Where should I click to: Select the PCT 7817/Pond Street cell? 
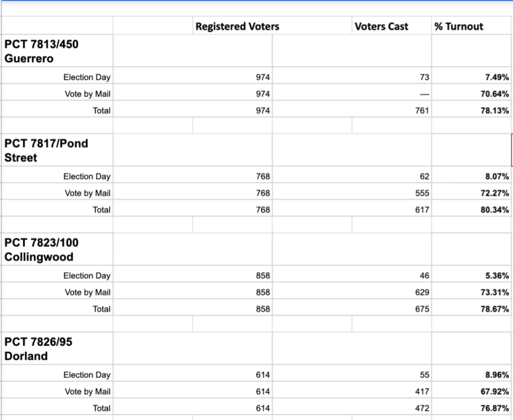click(x=58, y=150)
